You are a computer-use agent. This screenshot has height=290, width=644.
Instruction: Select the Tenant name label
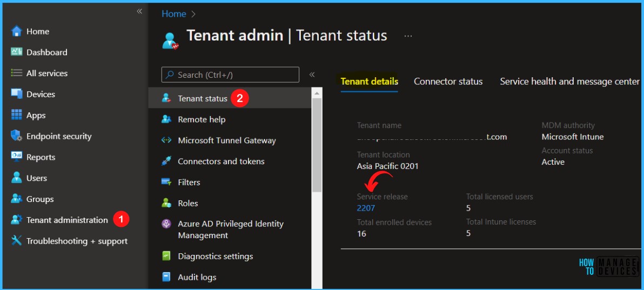(379, 125)
